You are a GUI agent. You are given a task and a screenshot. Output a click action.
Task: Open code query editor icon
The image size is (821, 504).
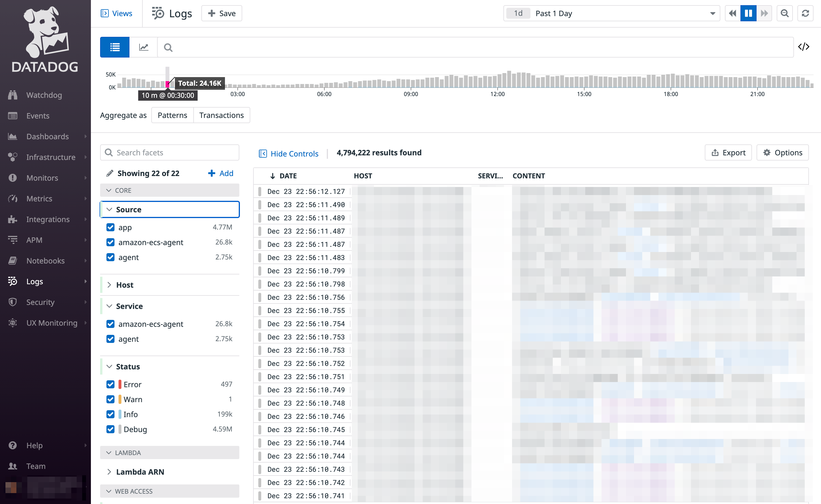(x=803, y=47)
